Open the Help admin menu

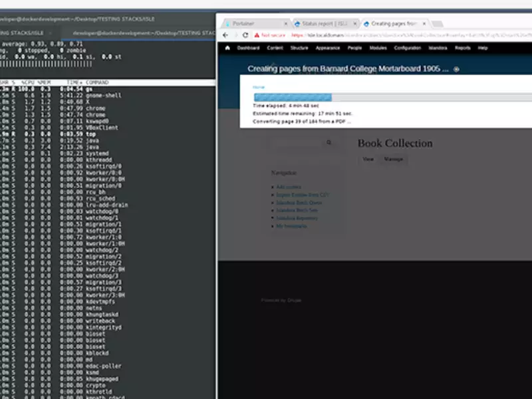[x=483, y=48]
